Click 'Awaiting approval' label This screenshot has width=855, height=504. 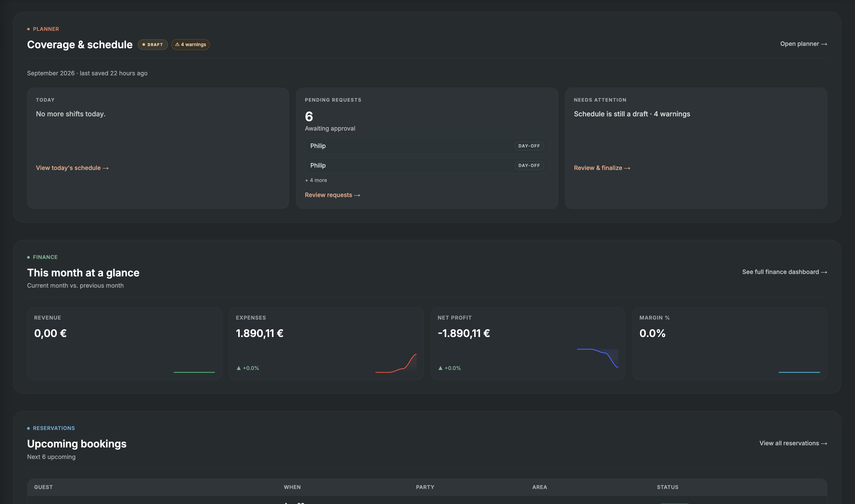pyautogui.click(x=330, y=128)
